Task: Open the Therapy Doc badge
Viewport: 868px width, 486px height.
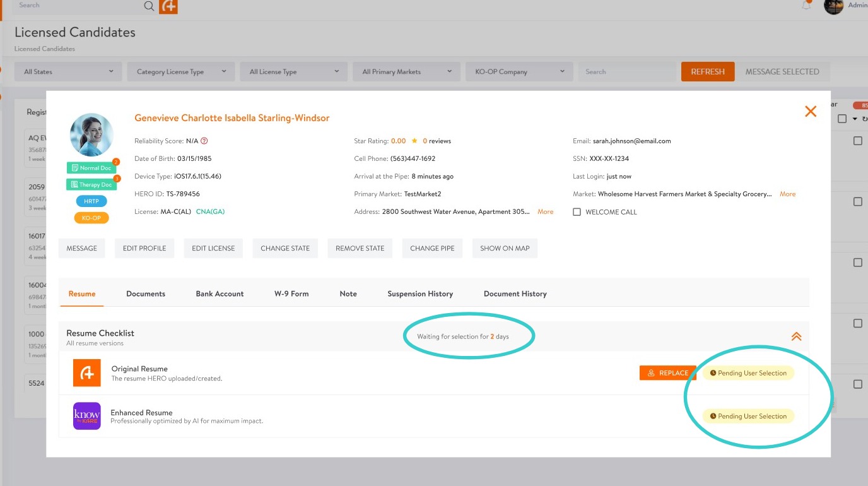Action: pyautogui.click(x=91, y=184)
